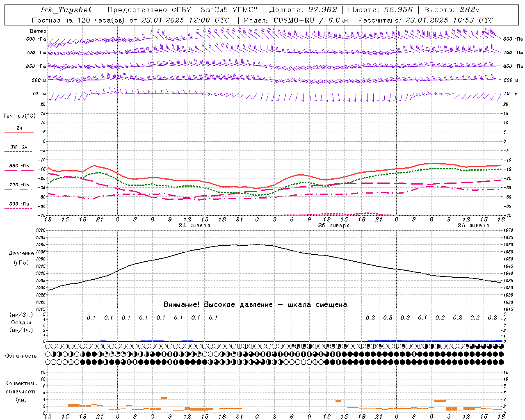Click the date label "26 января"
This screenshot has height=420, width=525.
coord(473,226)
